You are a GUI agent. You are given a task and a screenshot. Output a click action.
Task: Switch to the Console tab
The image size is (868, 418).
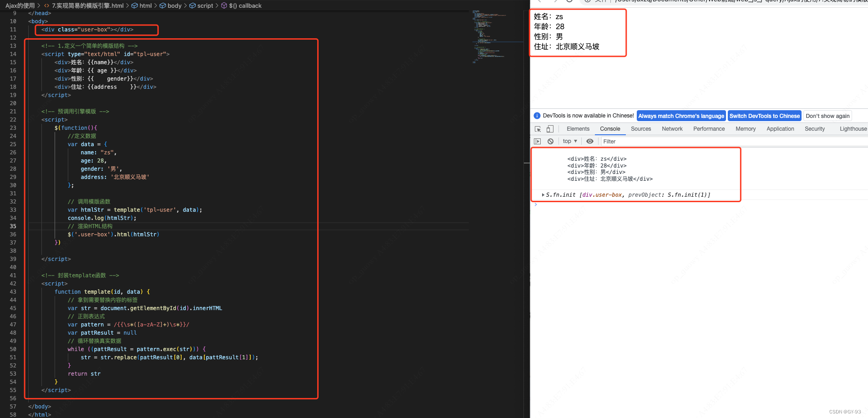(x=610, y=129)
